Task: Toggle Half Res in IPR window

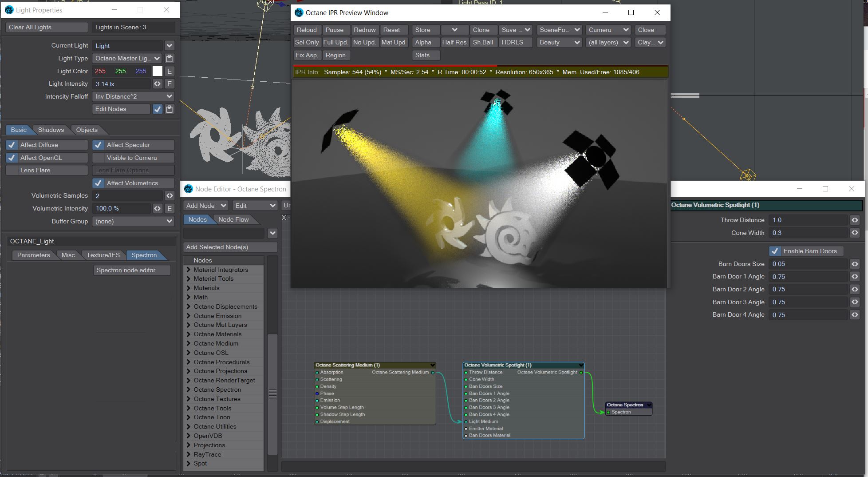Action: [454, 42]
